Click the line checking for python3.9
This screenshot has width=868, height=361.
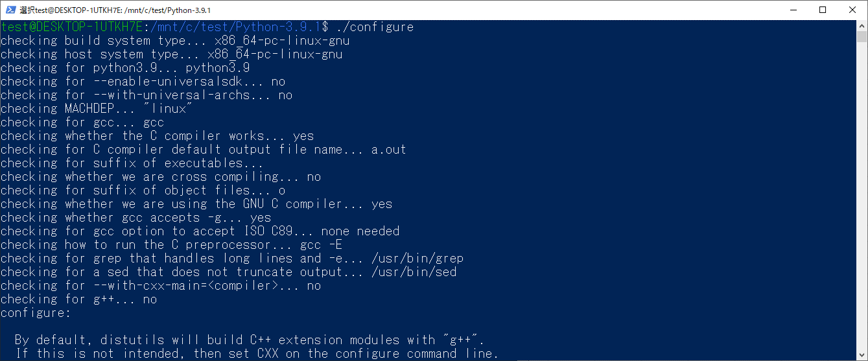(126, 68)
